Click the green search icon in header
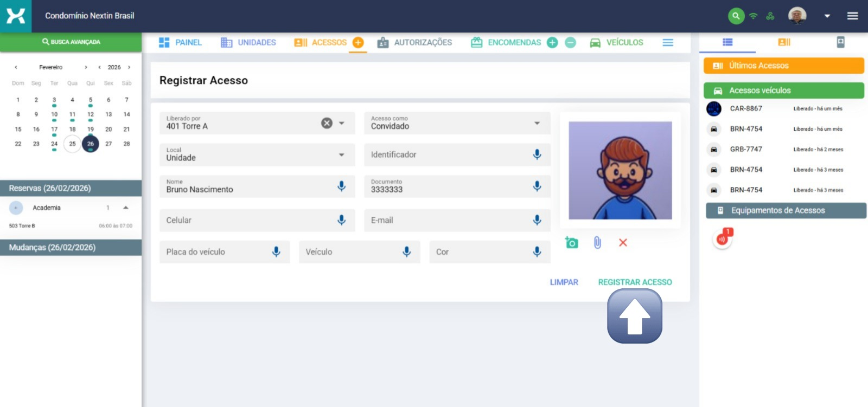868x407 pixels. pyautogui.click(x=736, y=16)
